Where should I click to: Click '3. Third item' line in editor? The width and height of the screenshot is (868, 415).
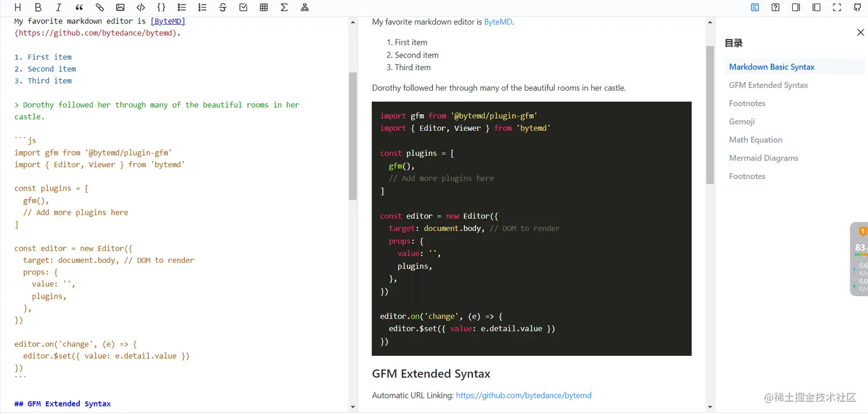point(43,81)
